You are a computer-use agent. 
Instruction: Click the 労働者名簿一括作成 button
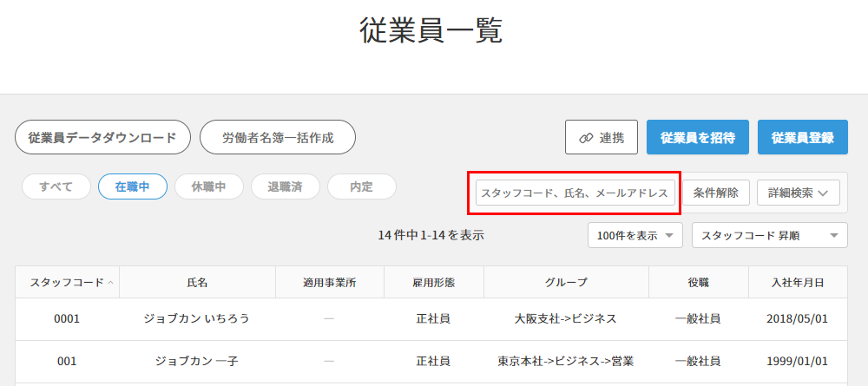click(x=278, y=137)
